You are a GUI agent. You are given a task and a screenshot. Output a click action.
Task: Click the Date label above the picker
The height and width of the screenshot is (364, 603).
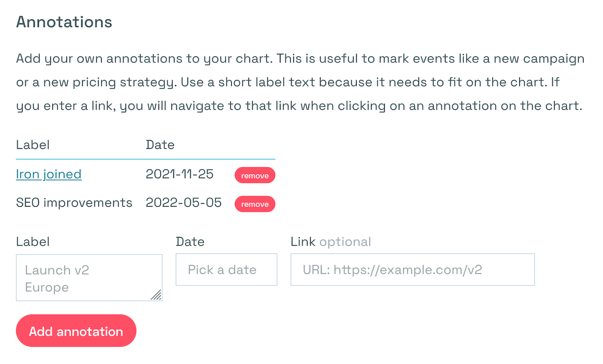[190, 241]
